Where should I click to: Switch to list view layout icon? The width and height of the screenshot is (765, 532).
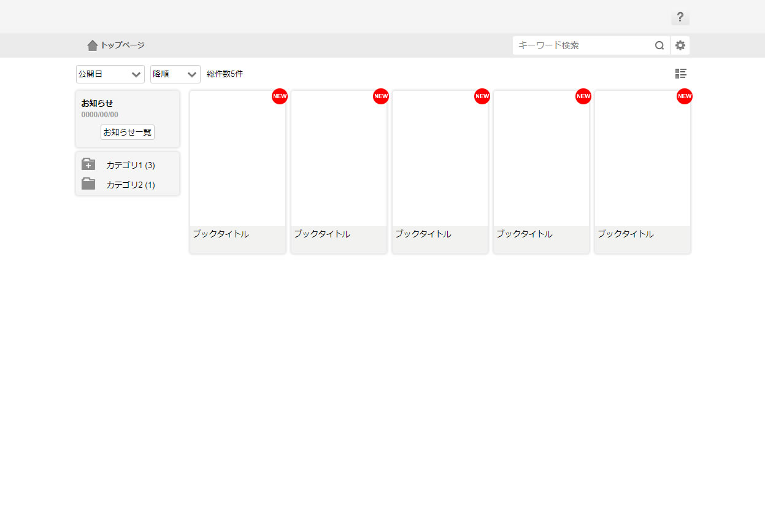click(680, 74)
